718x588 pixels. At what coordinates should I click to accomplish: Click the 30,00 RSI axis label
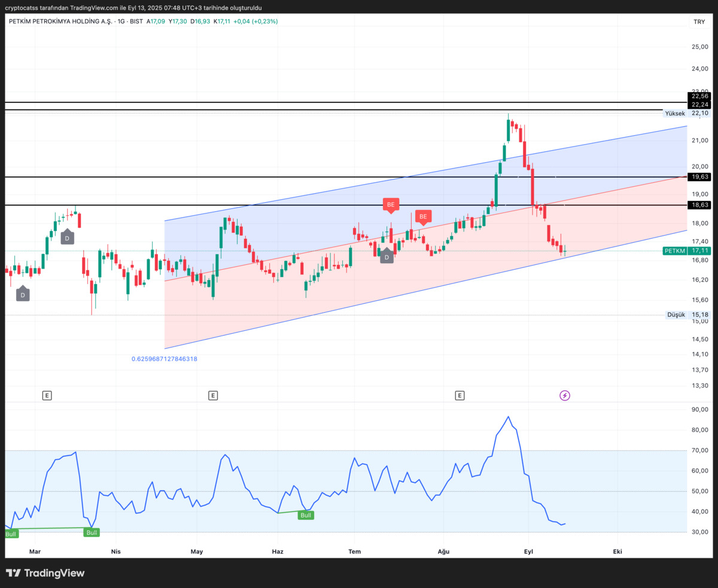click(x=699, y=532)
